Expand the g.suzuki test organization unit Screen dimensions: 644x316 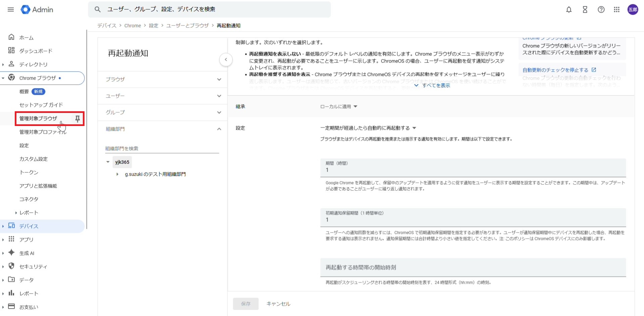[117, 174]
